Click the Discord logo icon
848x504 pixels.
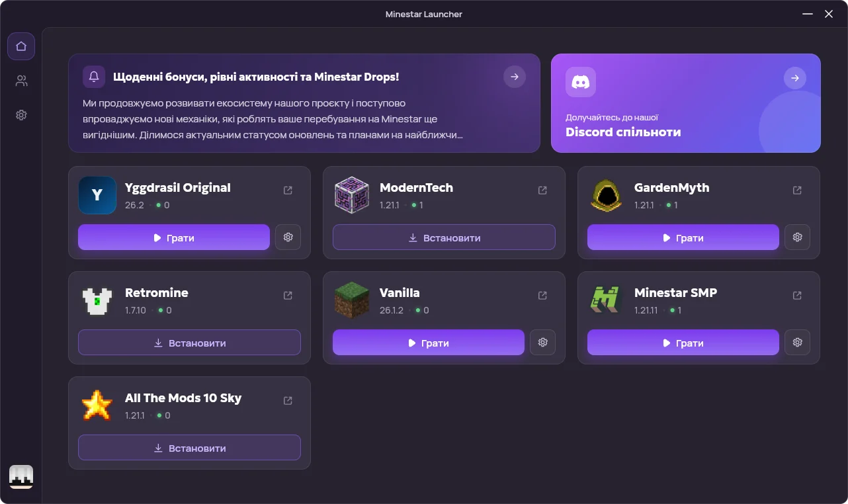tap(581, 82)
